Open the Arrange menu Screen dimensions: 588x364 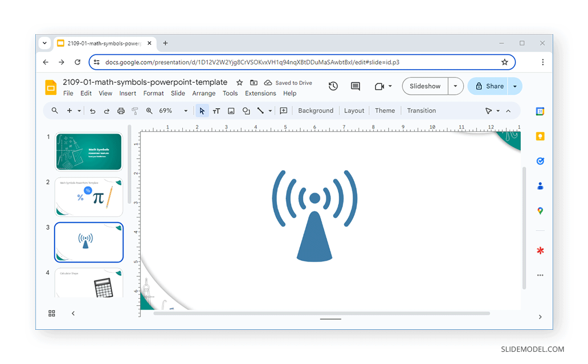click(x=204, y=93)
